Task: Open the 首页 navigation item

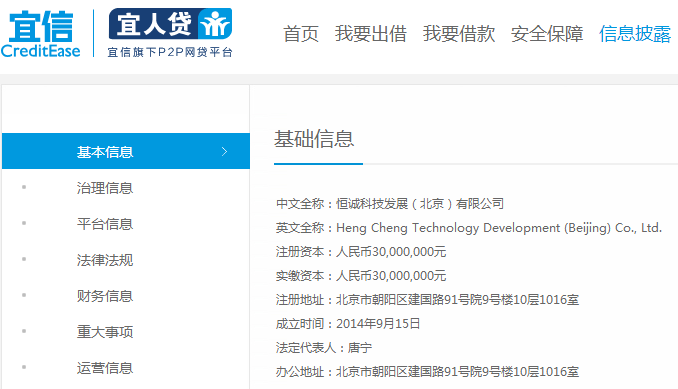Action: click(301, 34)
